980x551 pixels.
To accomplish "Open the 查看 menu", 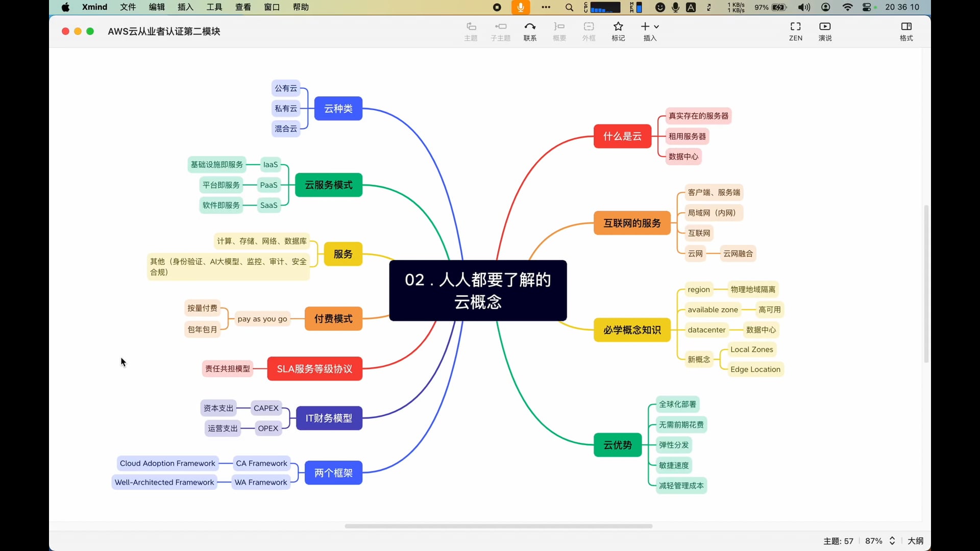I will (x=243, y=7).
